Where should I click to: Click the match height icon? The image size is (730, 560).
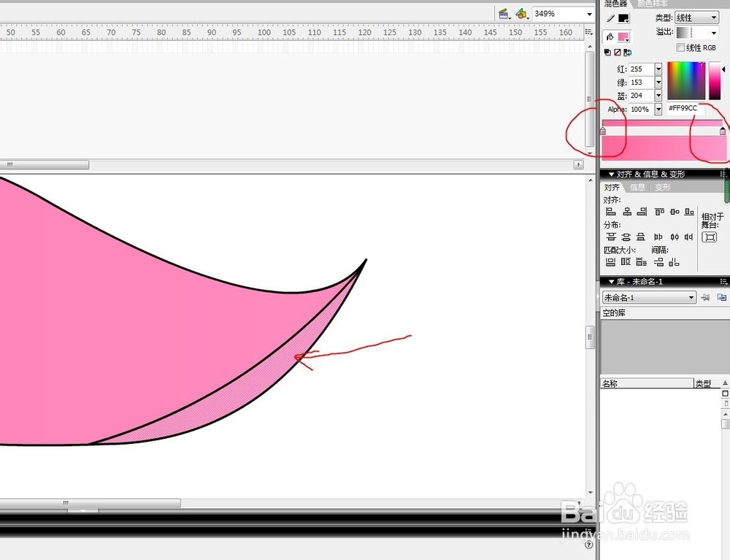coord(626,262)
